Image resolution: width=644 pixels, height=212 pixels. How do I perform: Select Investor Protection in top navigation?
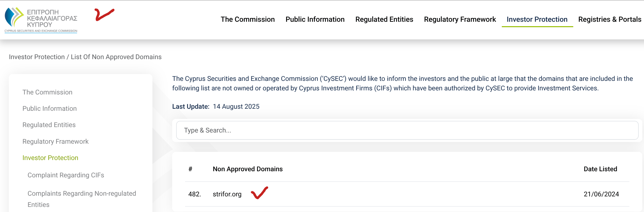(x=537, y=20)
